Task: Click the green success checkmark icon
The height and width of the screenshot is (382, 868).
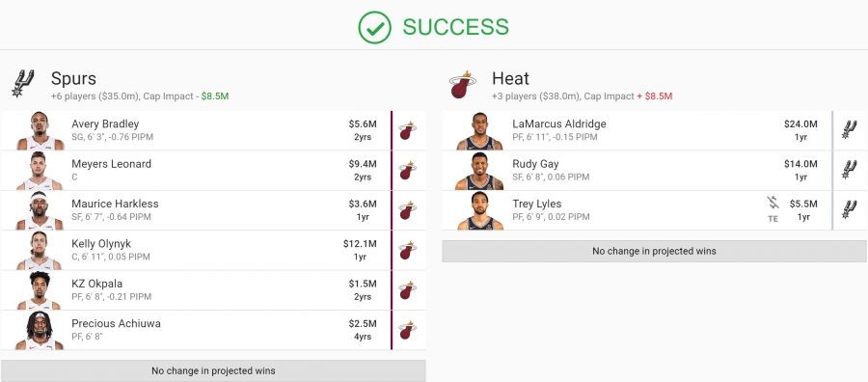Action: click(x=375, y=27)
